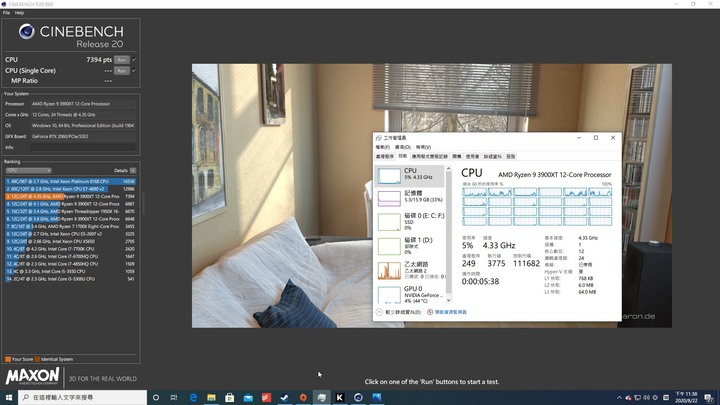Open Microsoft Store from taskbar

[230, 397]
